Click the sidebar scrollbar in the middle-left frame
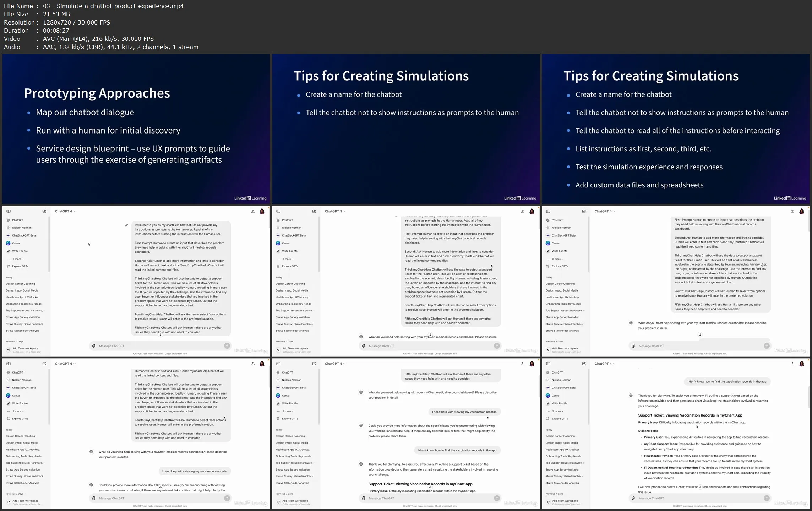The height and width of the screenshot is (511, 812). 49,245
